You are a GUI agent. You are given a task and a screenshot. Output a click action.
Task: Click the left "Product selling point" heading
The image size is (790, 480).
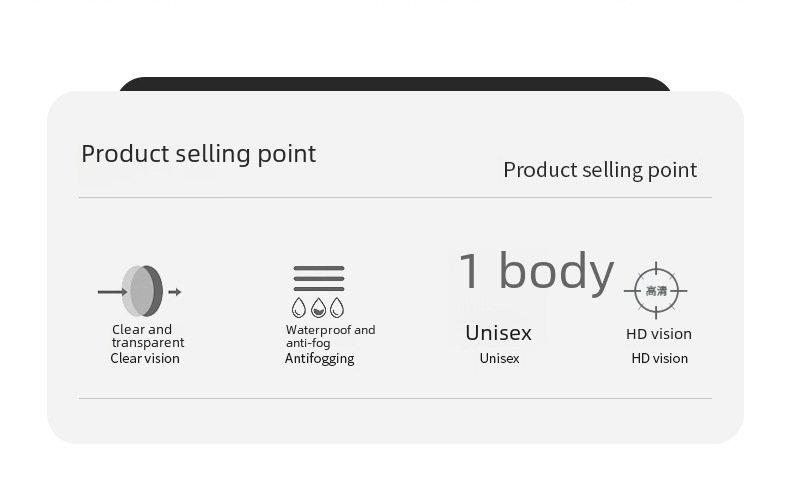point(198,154)
